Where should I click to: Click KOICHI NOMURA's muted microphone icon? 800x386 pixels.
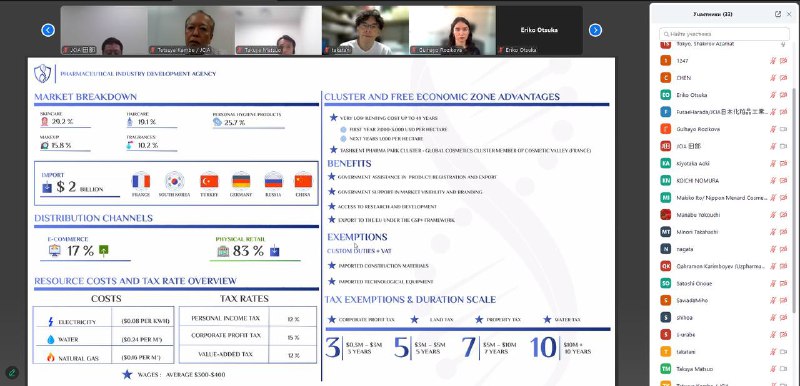pyautogui.click(x=772, y=181)
